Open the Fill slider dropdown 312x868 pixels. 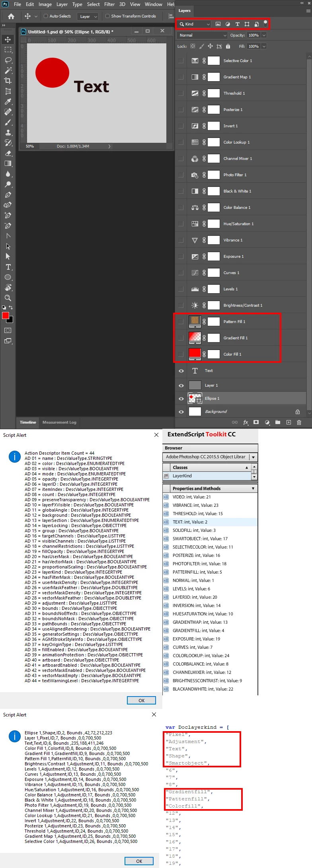[x=264, y=47]
